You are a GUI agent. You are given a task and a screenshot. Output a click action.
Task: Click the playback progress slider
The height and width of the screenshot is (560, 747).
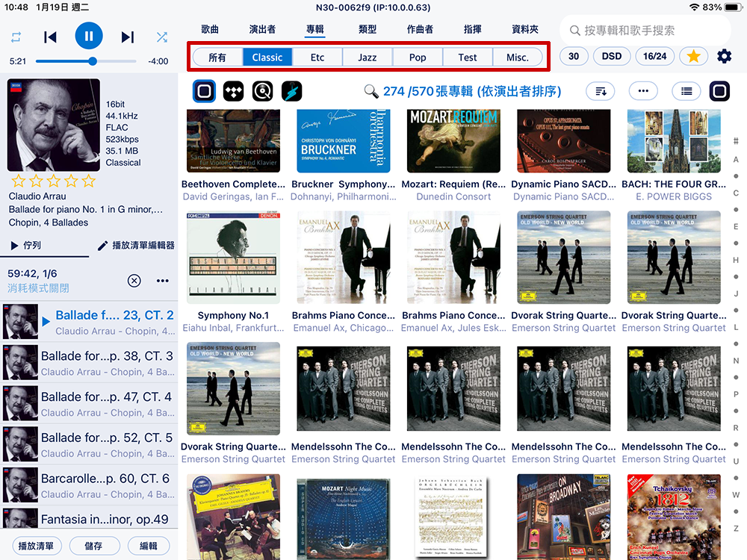[86, 61]
